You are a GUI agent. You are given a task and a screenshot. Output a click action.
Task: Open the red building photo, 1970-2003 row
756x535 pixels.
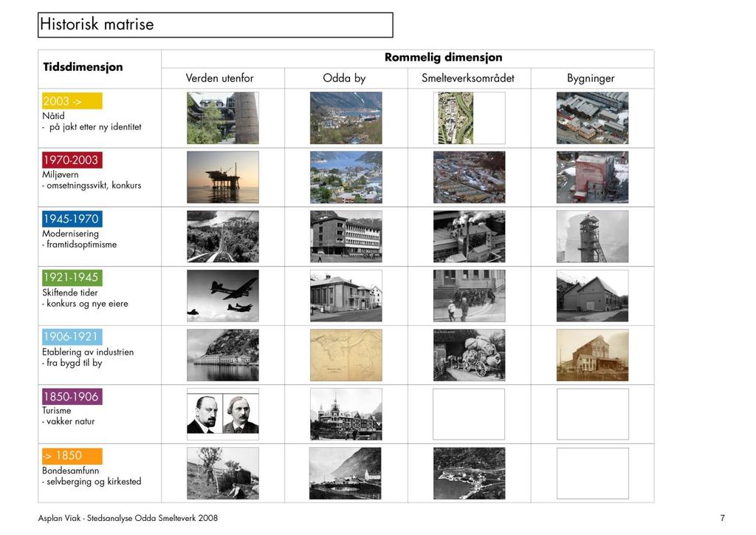tap(593, 177)
